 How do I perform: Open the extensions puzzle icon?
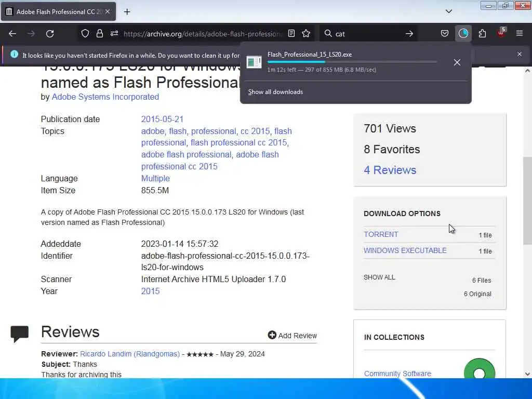click(482, 34)
